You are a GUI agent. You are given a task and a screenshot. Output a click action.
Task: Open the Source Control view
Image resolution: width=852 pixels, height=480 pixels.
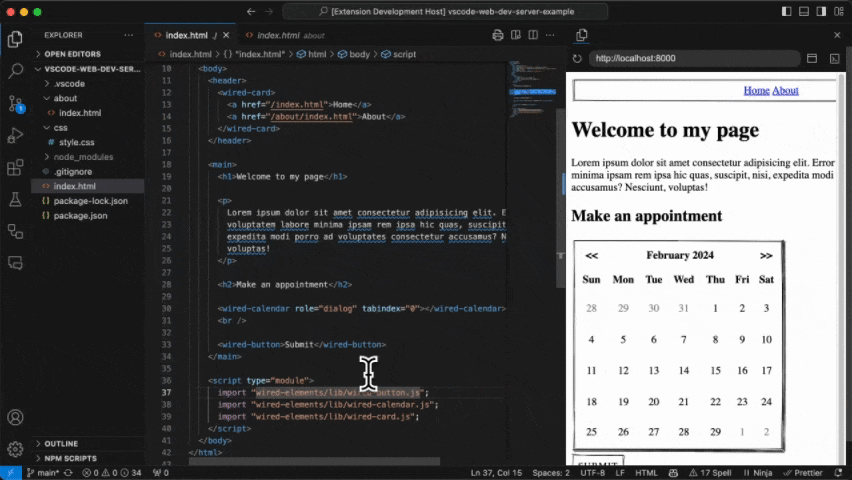[x=15, y=103]
